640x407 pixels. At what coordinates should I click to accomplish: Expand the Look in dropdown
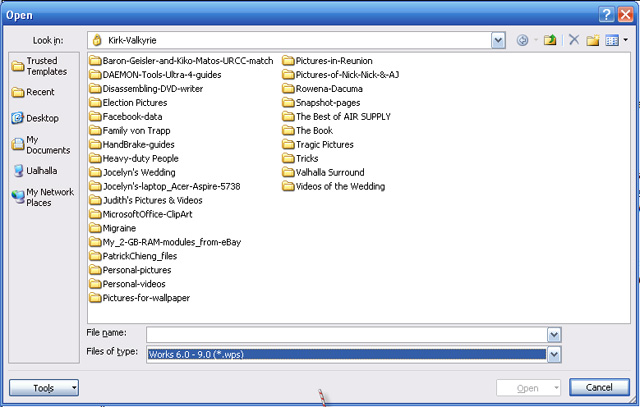click(498, 40)
